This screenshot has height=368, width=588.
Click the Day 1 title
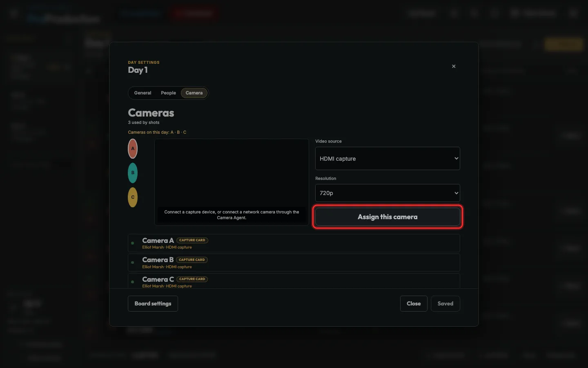click(138, 70)
